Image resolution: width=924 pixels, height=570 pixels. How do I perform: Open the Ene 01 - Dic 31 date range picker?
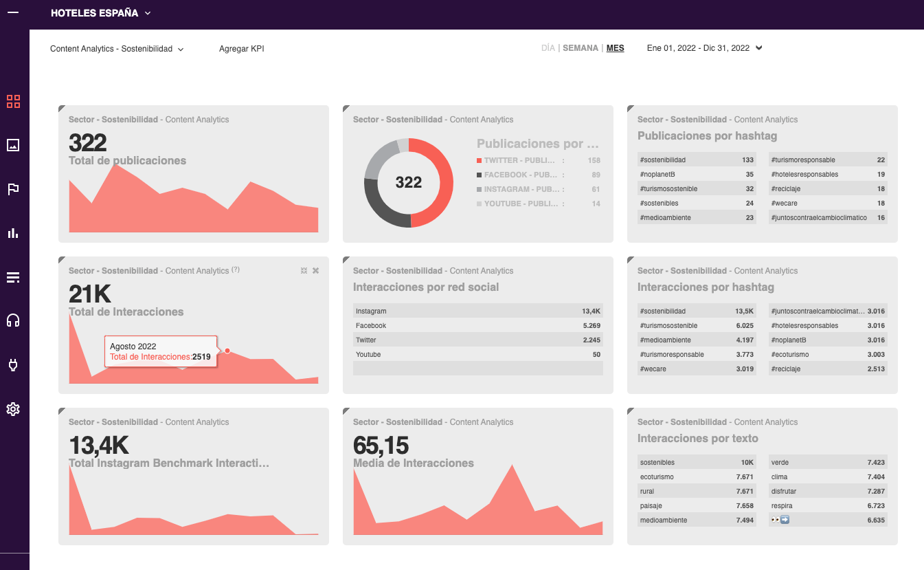(x=702, y=47)
